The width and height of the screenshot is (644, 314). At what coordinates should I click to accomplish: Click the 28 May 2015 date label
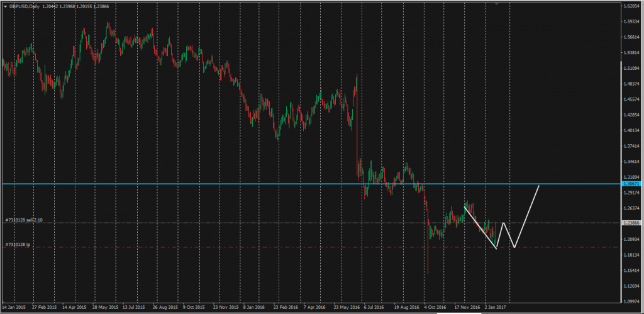[x=106, y=308]
